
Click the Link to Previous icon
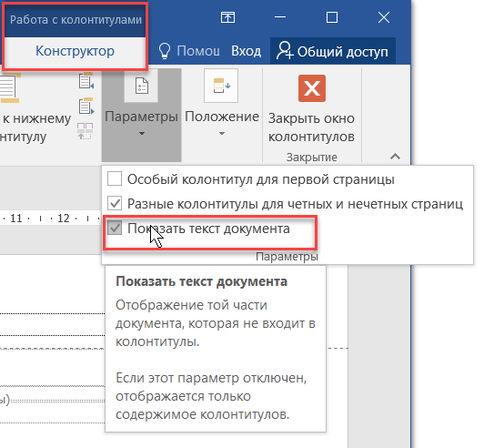(86, 131)
